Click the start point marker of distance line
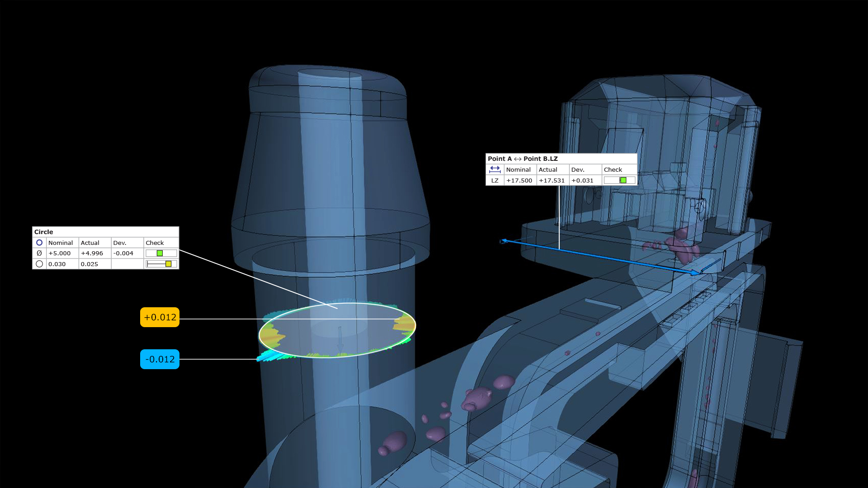 point(503,241)
